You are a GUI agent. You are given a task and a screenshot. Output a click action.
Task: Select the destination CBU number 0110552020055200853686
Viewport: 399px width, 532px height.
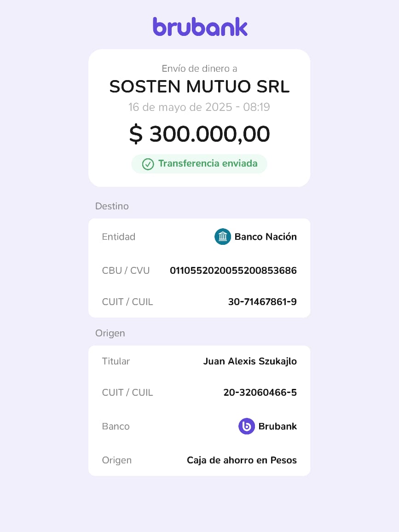point(233,271)
